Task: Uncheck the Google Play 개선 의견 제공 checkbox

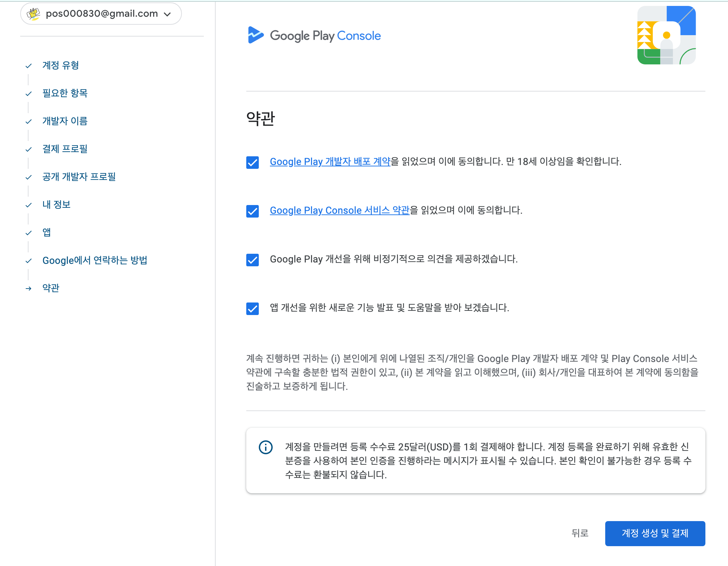Action: [x=253, y=260]
